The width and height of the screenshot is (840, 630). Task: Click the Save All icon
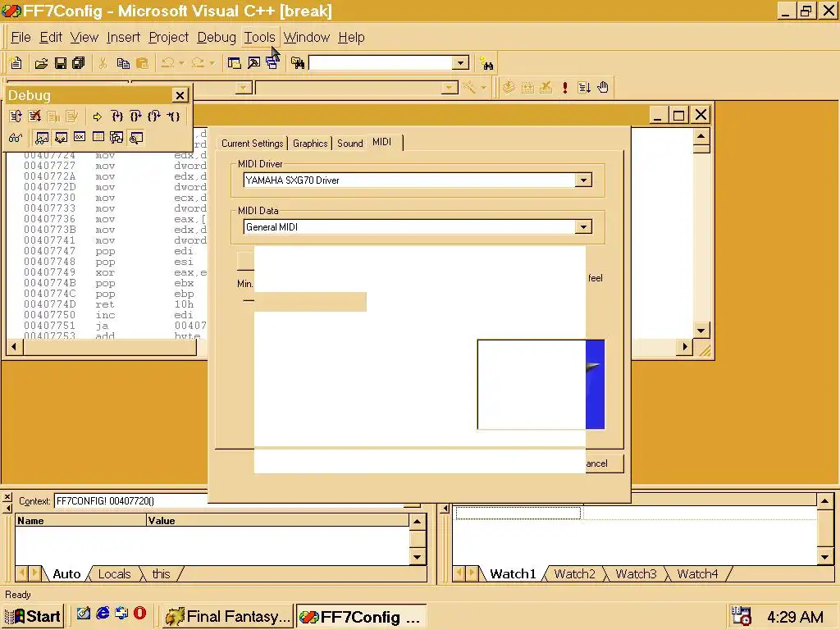(79, 63)
